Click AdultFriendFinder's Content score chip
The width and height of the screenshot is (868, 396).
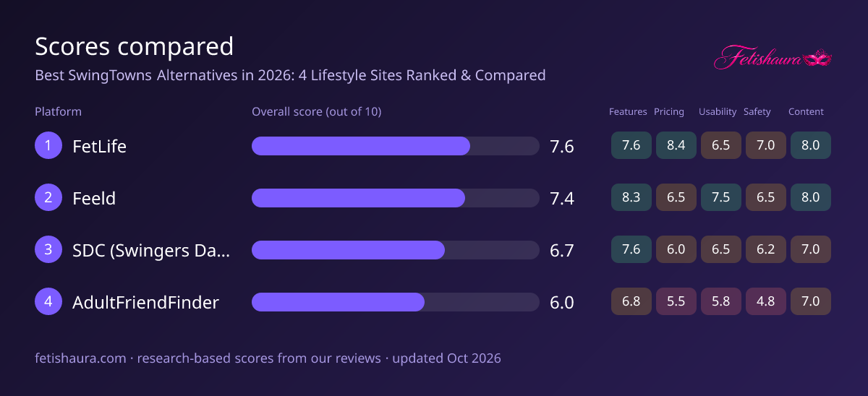(x=811, y=301)
